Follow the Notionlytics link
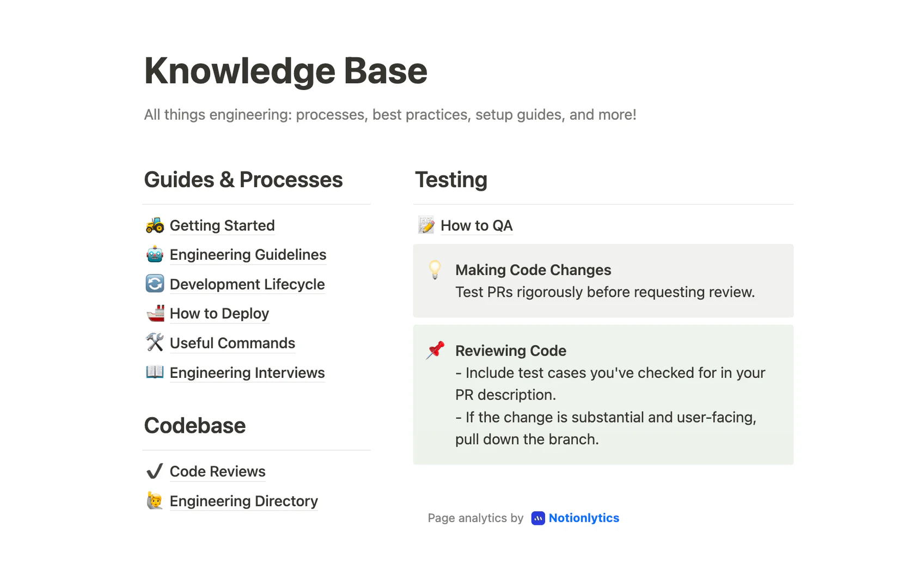Image resolution: width=898 pixels, height=588 pixels. tap(583, 518)
